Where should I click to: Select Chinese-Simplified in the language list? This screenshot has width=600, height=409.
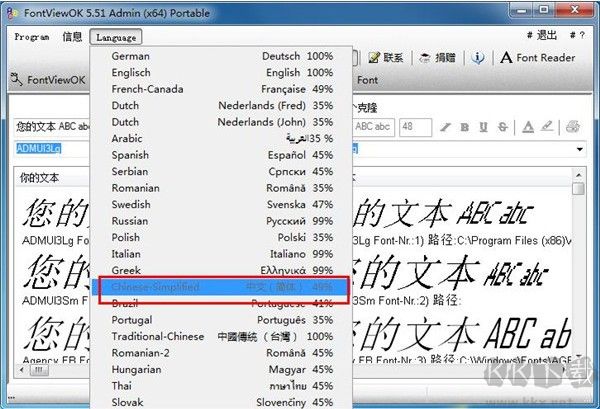click(222, 288)
